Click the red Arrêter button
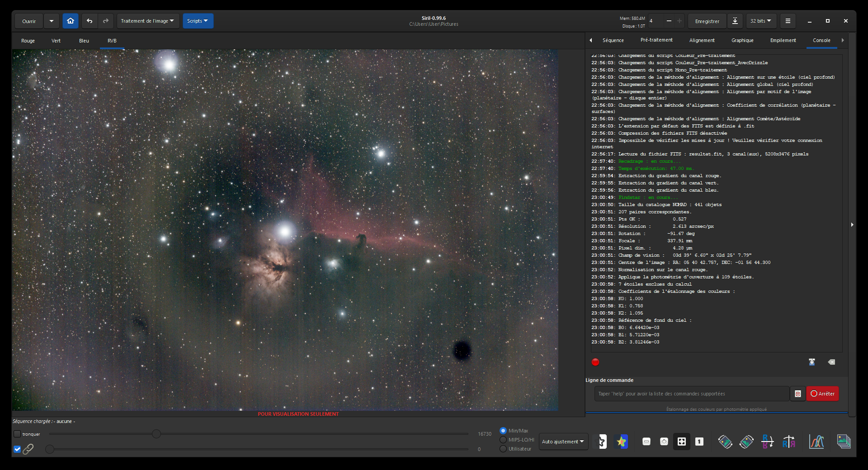Viewport: 868px width, 470px height. click(822, 394)
